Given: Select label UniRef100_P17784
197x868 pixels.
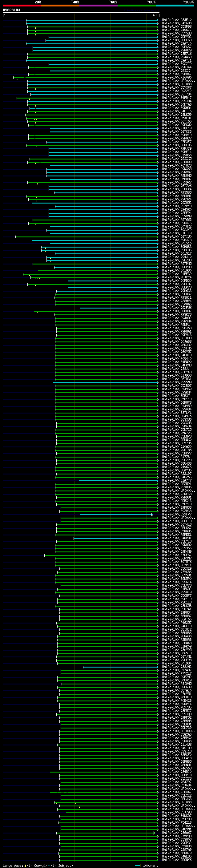Looking at the screenshot, I should [177, 457].
